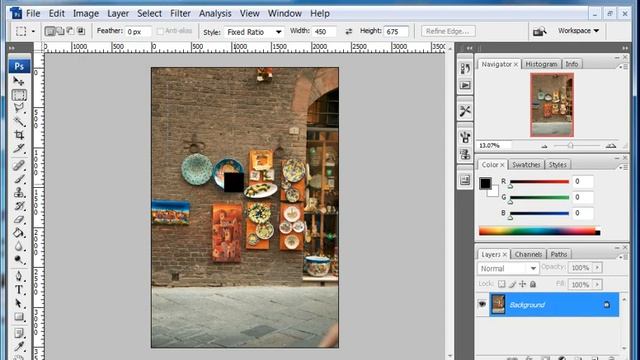Toggle Lock transparent pixels

point(501,284)
